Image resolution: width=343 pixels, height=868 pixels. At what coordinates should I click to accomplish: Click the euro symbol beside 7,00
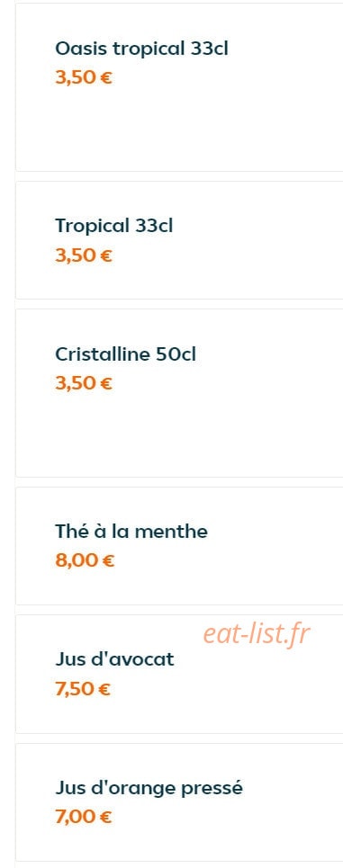coord(106,817)
